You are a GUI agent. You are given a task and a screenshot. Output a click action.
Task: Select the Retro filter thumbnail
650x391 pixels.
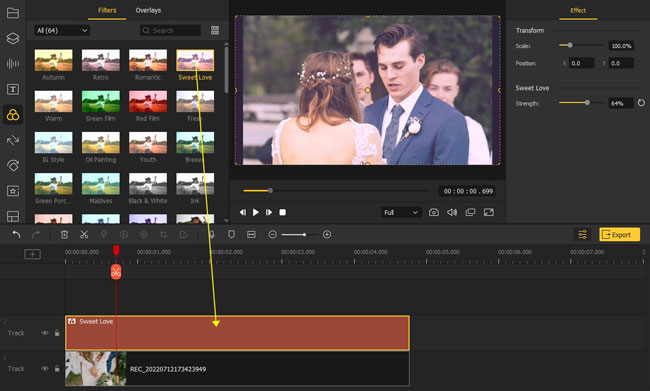(101, 60)
